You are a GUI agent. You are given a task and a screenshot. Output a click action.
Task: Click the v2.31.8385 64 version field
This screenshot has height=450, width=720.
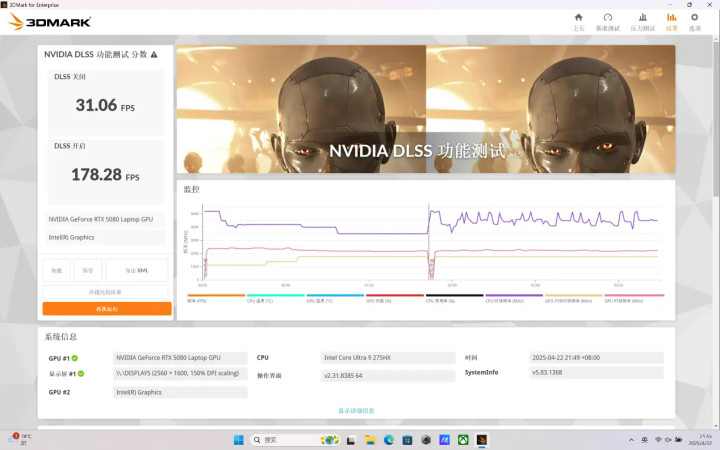coord(388,376)
